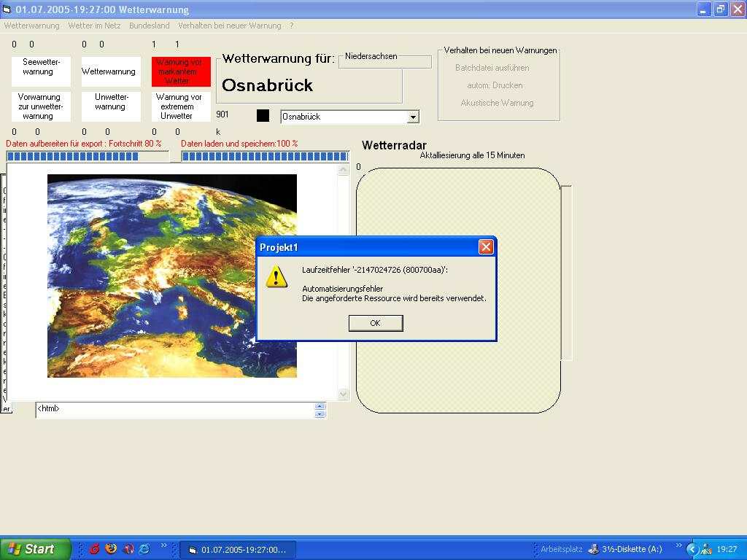The width and height of the screenshot is (747, 560).
Task: Open the 'Wetter im Netz' menu
Action: (94, 26)
